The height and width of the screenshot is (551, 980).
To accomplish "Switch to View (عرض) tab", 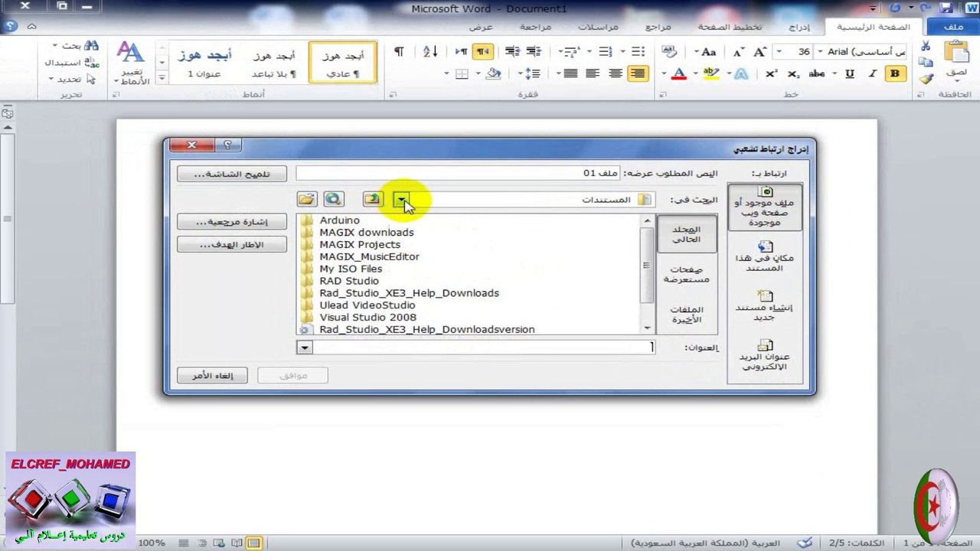I will pos(481,27).
